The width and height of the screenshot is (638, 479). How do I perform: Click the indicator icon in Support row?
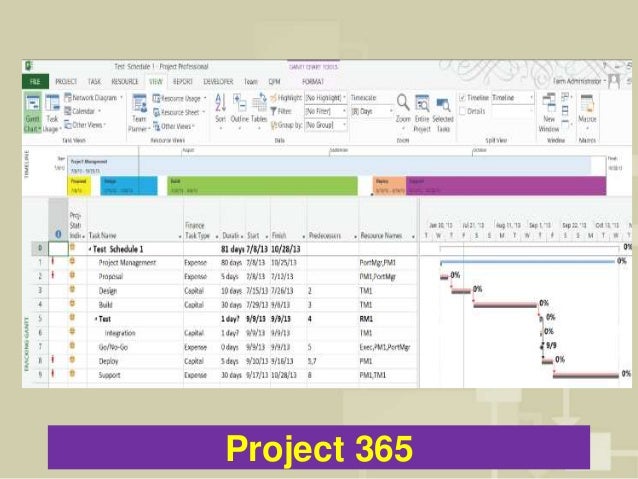click(x=52, y=373)
